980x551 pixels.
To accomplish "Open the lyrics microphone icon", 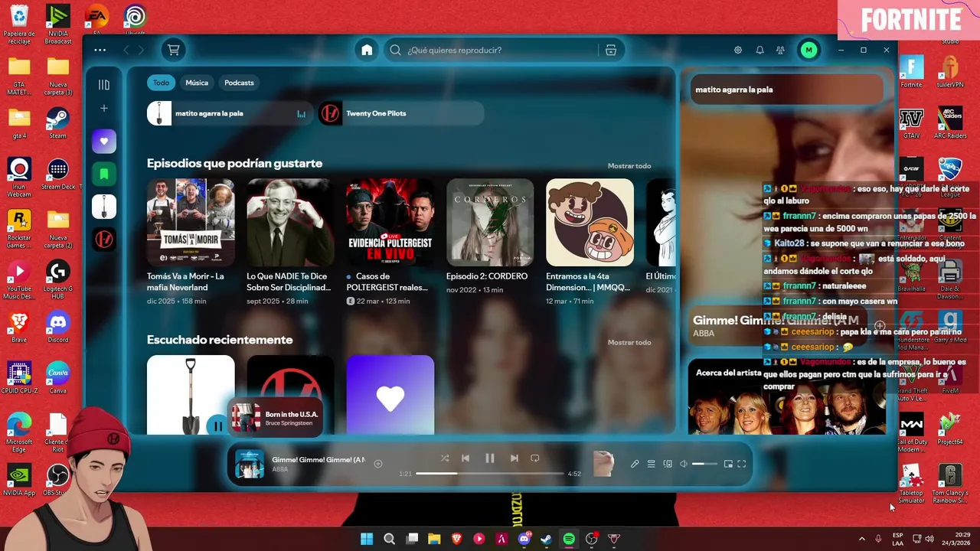I will pos(635,464).
